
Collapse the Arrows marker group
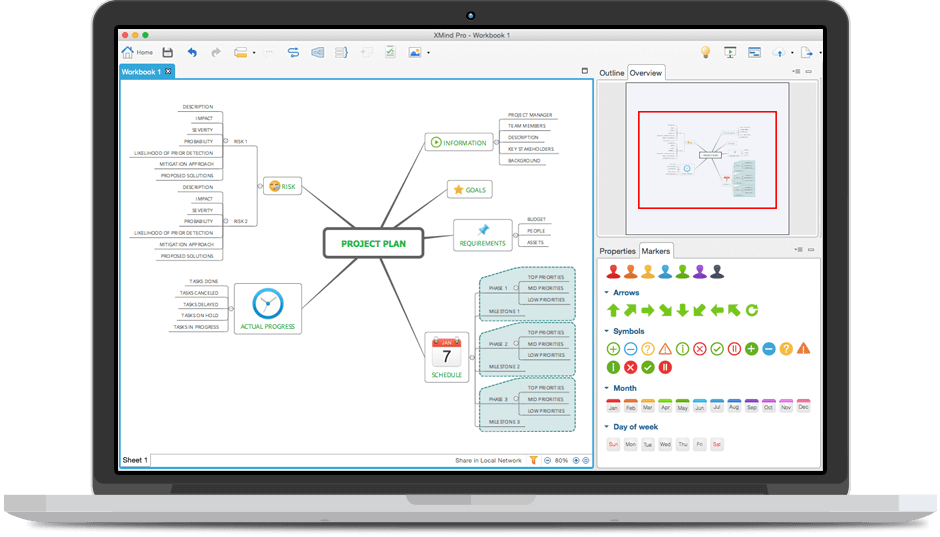click(x=606, y=293)
